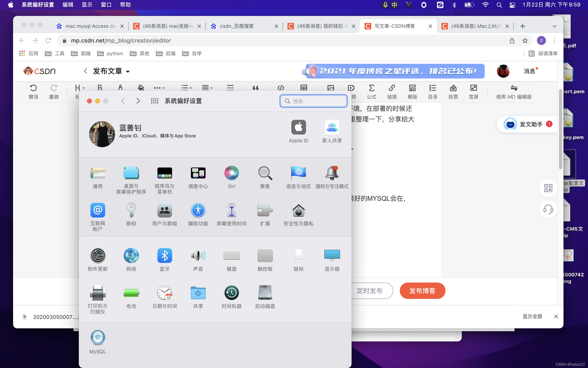
Task: Open 扩展 (Extensions) pane
Action: (265, 215)
